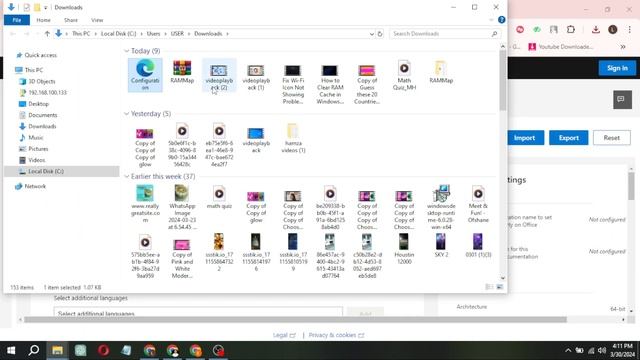640x360 pixels.
Task: Open the Configuration file with Edge icon
Action: pos(145,75)
